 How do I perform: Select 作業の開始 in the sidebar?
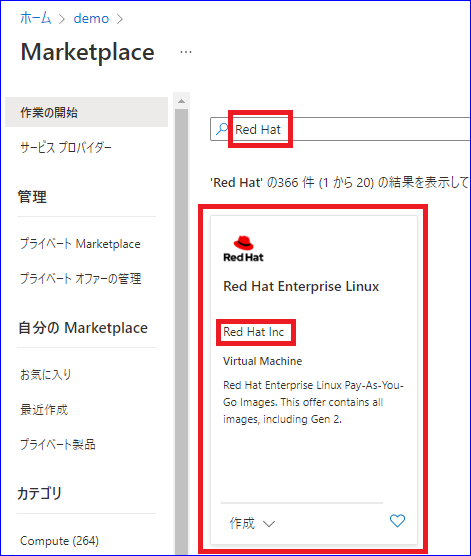tap(87, 112)
